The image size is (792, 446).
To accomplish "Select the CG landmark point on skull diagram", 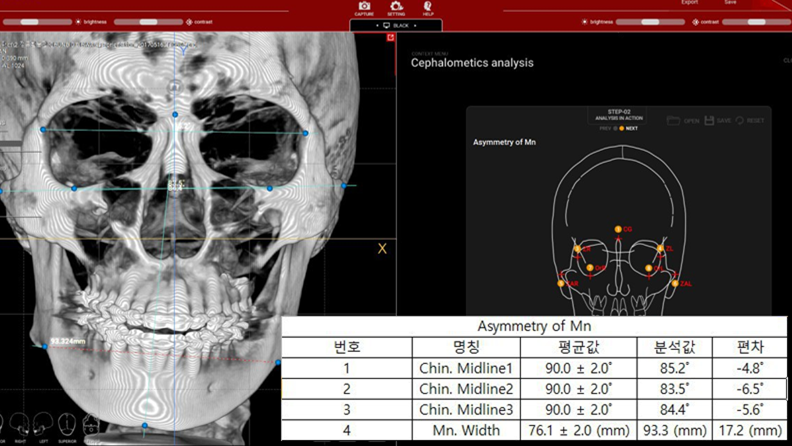I will coord(618,229).
